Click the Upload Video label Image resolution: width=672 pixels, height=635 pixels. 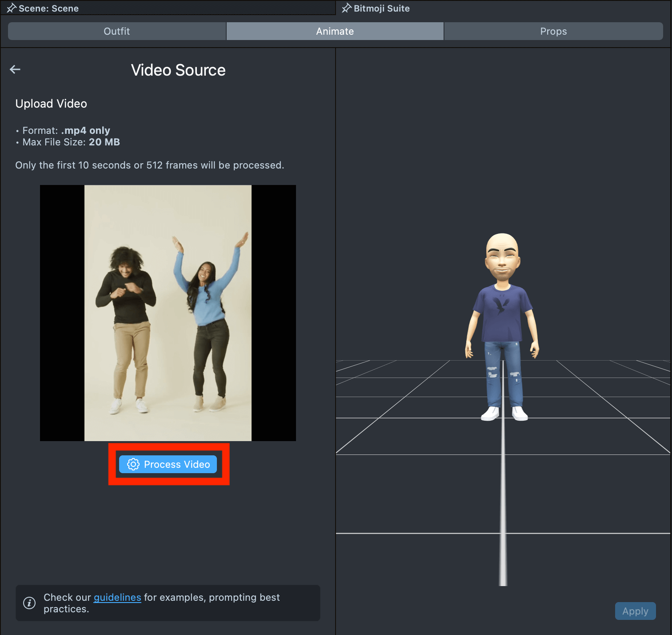click(x=51, y=104)
